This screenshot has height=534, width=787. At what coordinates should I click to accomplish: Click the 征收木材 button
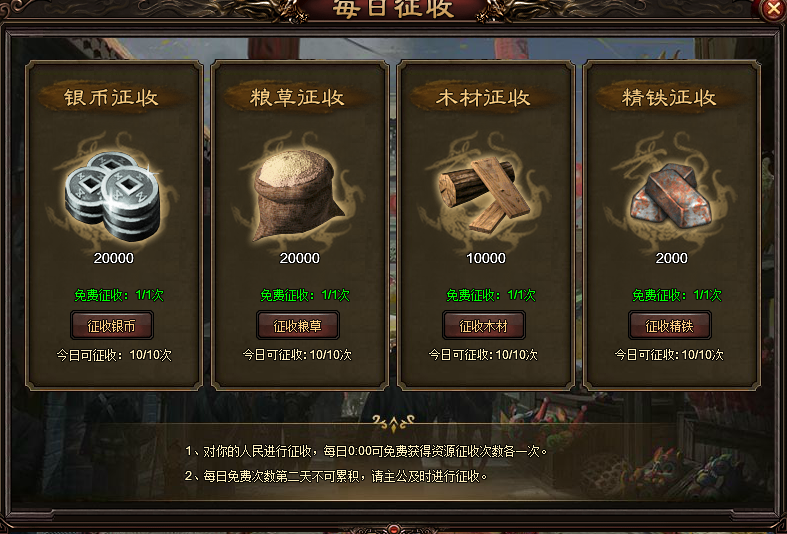tap(484, 326)
